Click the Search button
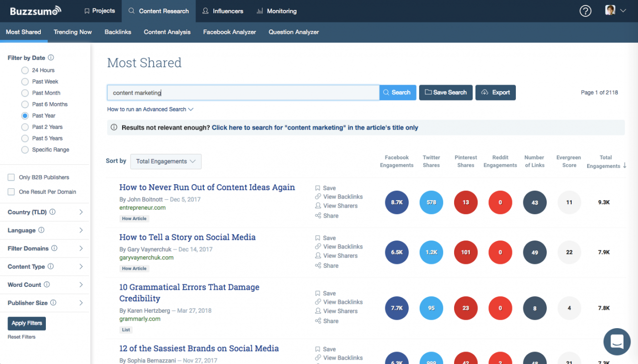The image size is (638, 364). pos(398,93)
